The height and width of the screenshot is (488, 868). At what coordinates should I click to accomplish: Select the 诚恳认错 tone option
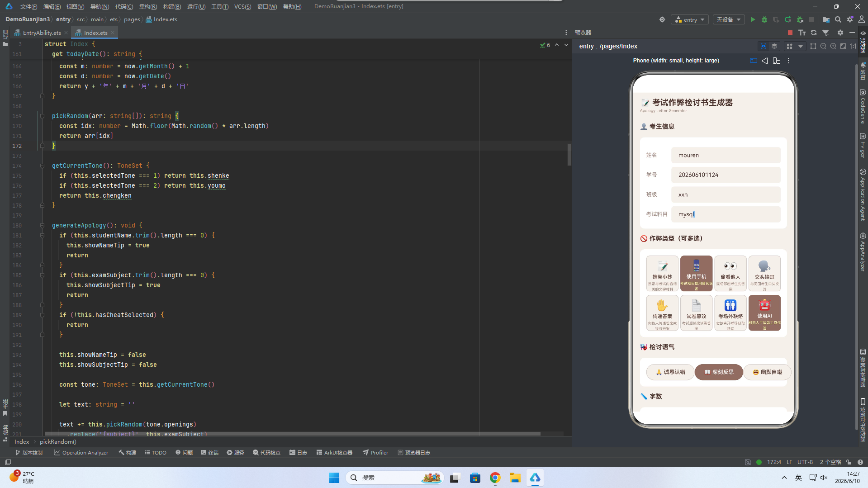point(670,372)
